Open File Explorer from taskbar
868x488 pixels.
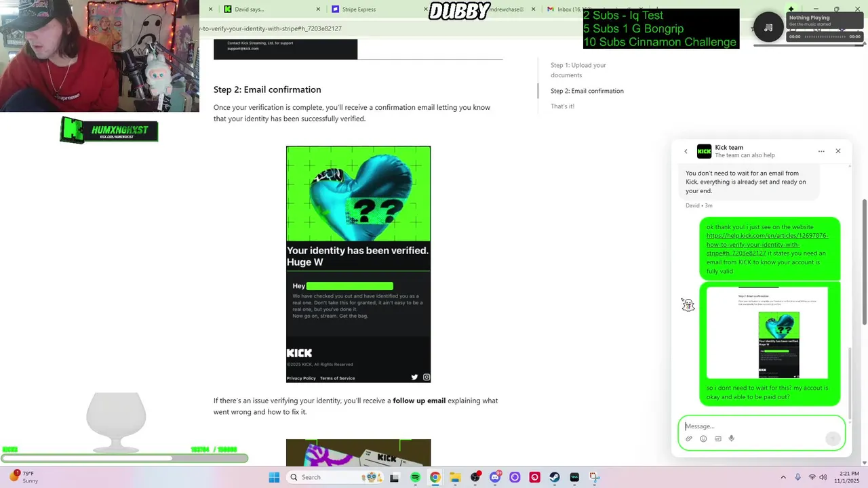point(455,477)
